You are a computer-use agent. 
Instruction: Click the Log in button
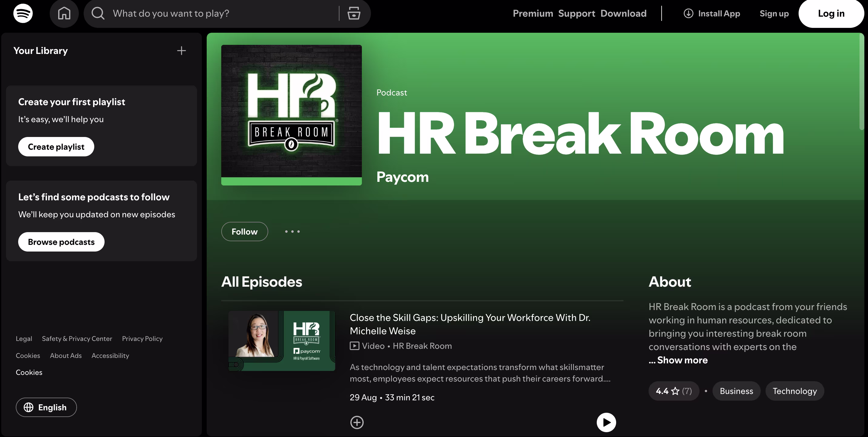click(x=831, y=13)
